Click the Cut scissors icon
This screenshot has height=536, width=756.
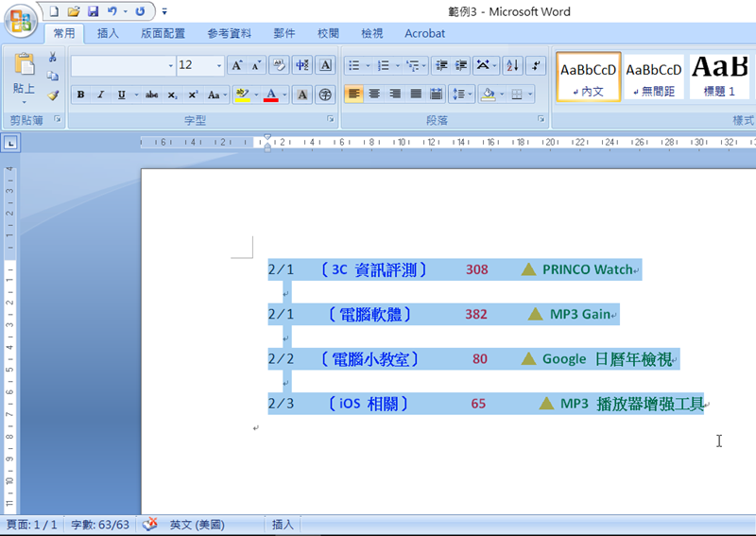(x=53, y=59)
